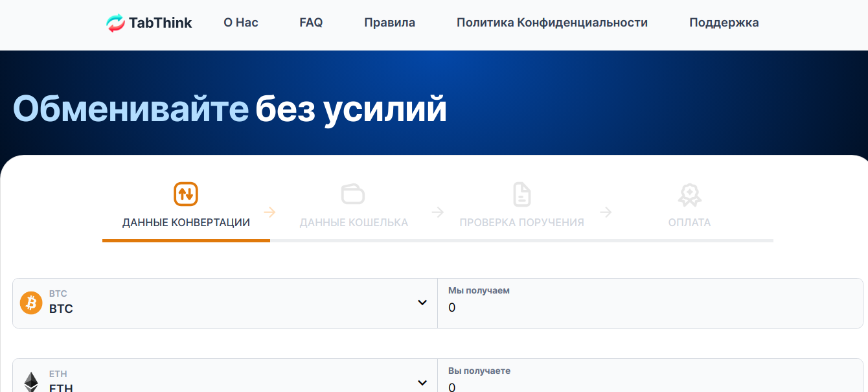This screenshot has height=392, width=868.
Task: Click the Проверка поручения document icon
Action: click(522, 194)
